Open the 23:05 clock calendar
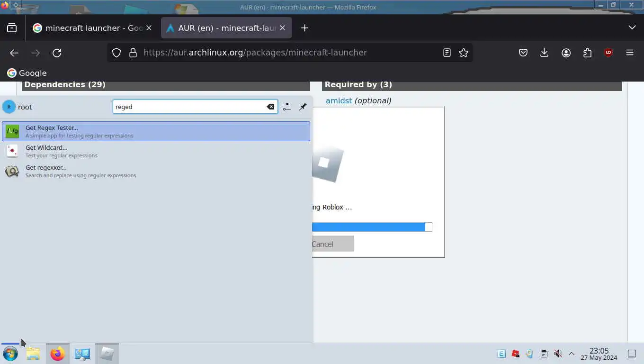 tap(599, 354)
